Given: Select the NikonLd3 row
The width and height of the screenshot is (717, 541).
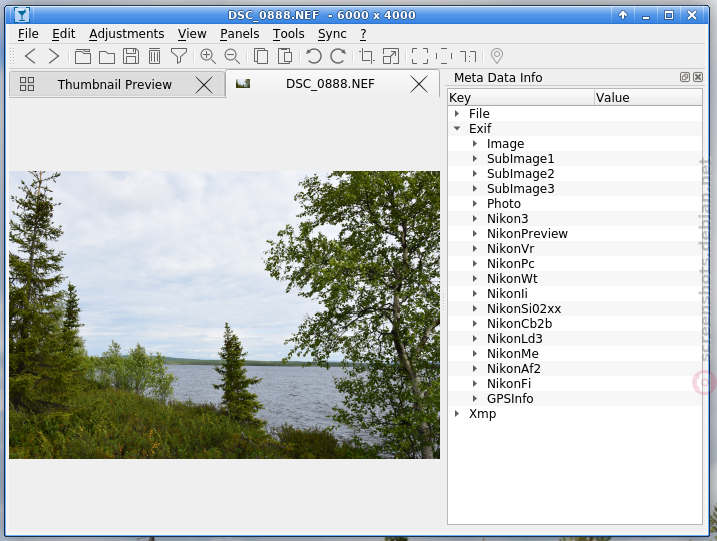Looking at the screenshot, I should (575, 339).
